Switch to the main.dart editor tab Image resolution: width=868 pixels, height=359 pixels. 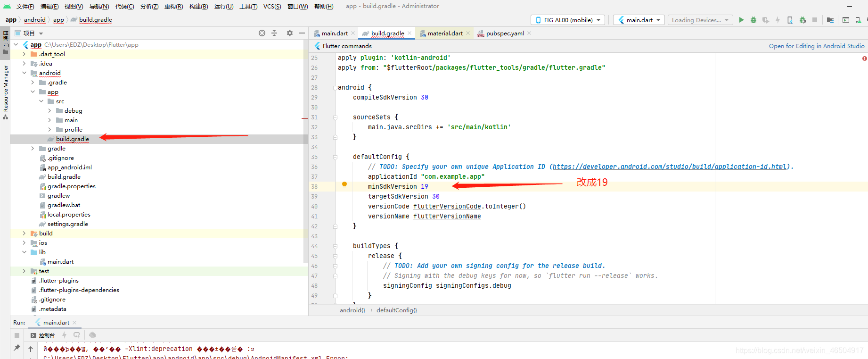[x=335, y=33]
